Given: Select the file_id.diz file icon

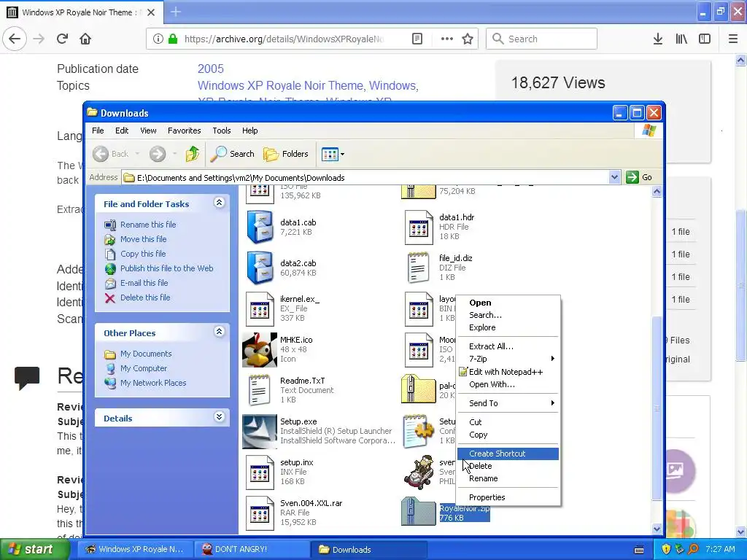Looking at the screenshot, I should click(418, 268).
